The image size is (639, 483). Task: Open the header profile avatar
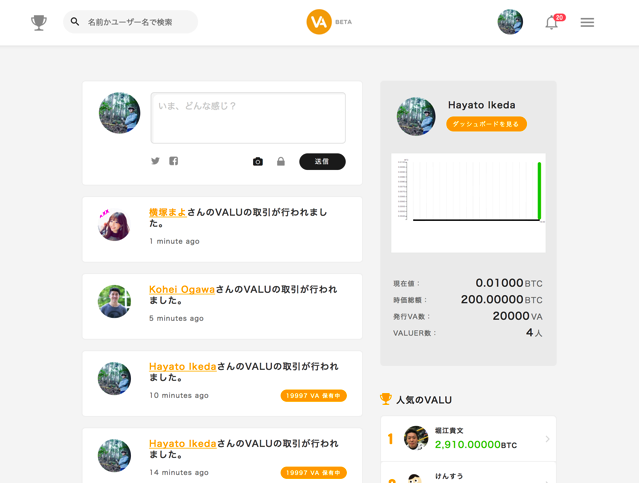[510, 22]
